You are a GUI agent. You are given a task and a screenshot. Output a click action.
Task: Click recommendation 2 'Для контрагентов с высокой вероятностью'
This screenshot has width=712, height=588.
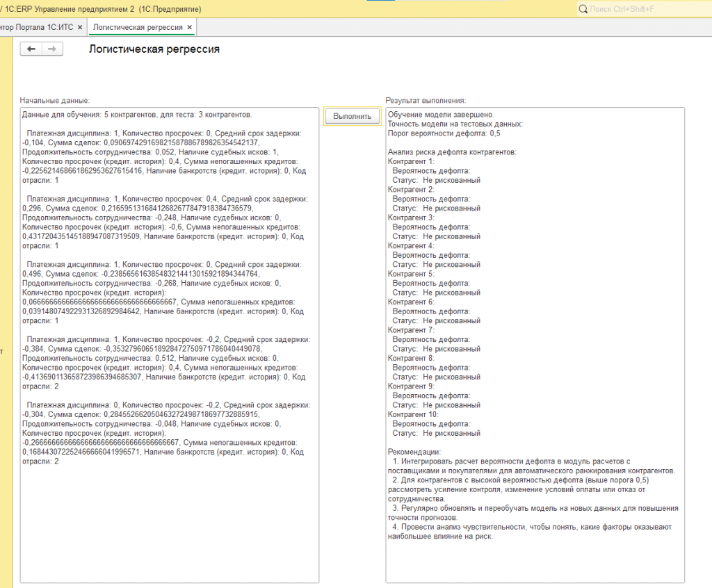click(x=518, y=489)
